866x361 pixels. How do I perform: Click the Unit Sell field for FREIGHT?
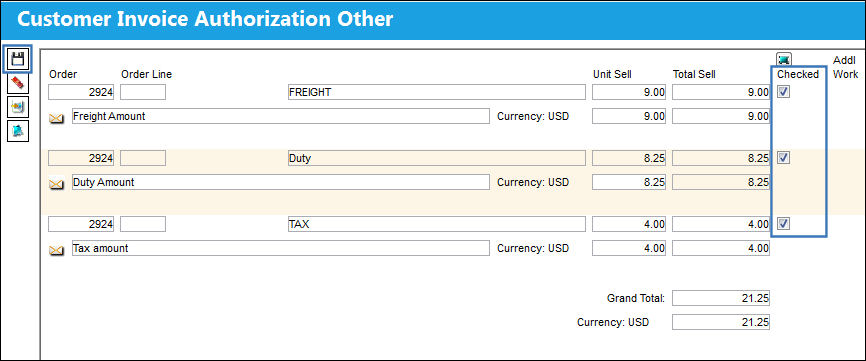coord(629,92)
